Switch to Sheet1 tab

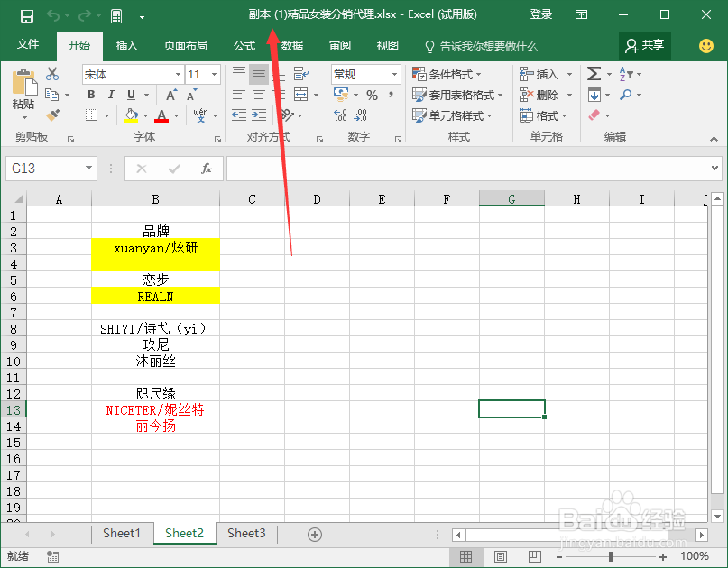[x=122, y=533]
